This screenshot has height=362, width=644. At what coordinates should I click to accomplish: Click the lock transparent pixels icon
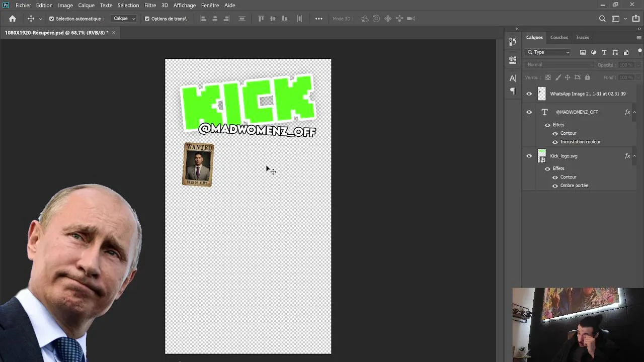548,77
